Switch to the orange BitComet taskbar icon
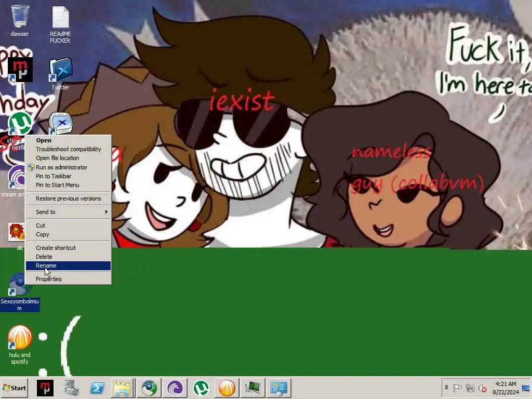Image resolution: width=532 pixels, height=399 pixels. click(227, 388)
